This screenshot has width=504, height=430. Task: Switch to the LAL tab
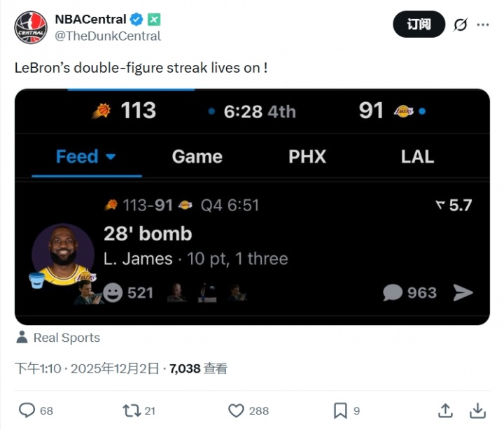coord(417,157)
